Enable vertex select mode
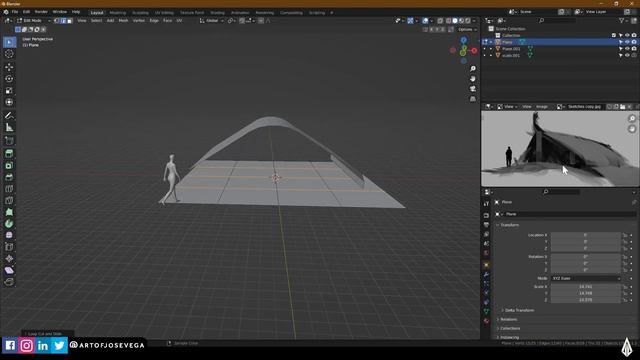Image resolution: width=640 pixels, height=360 pixels. [57, 20]
